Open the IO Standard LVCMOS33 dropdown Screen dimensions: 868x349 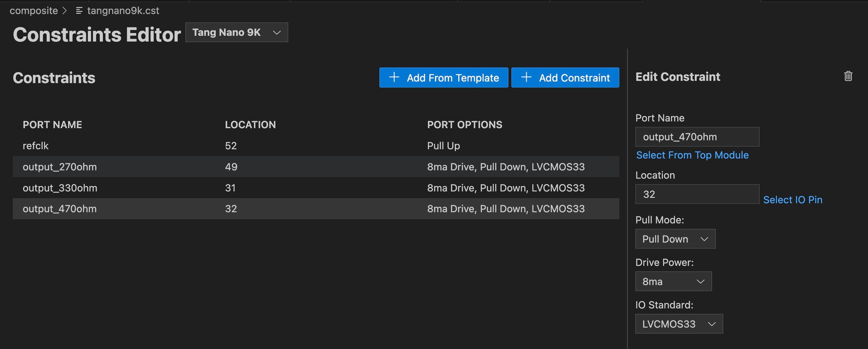click(x=678, y=324)
